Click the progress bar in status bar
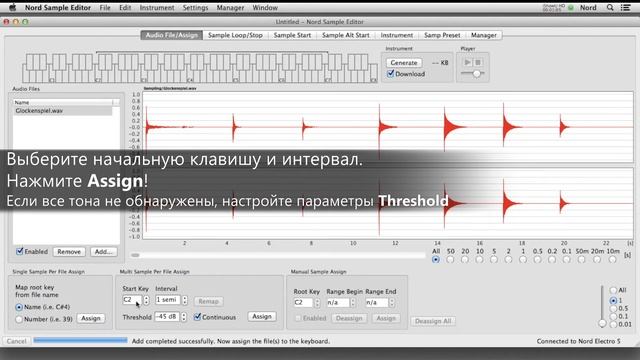This screenshot has height=360, width=640. (80, 340)
